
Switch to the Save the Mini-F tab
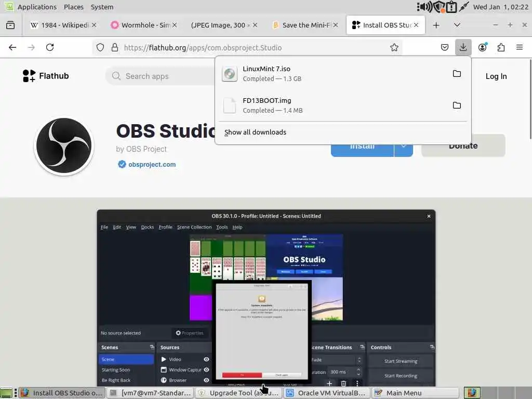tap(304, 25)
